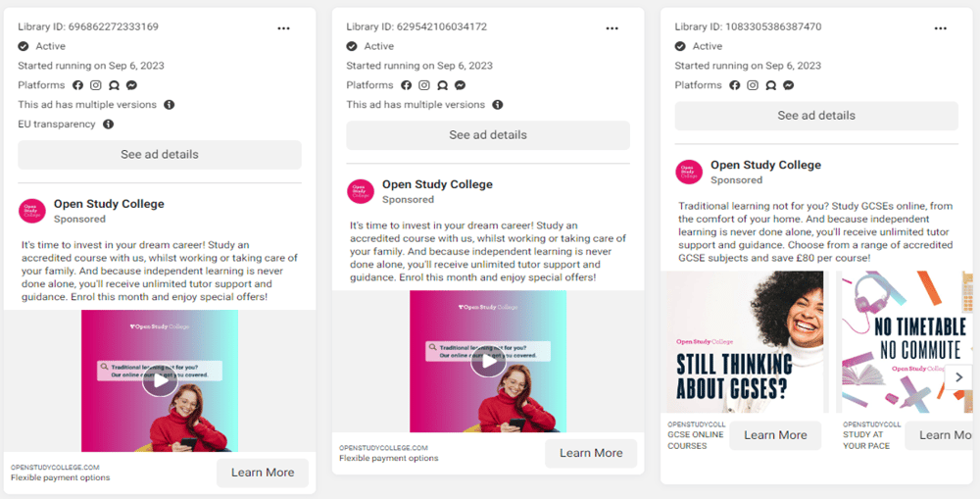This screenshot has height=499, width=980.
Task: Open Open Study College page name in first ad
Action: [109, 204]
